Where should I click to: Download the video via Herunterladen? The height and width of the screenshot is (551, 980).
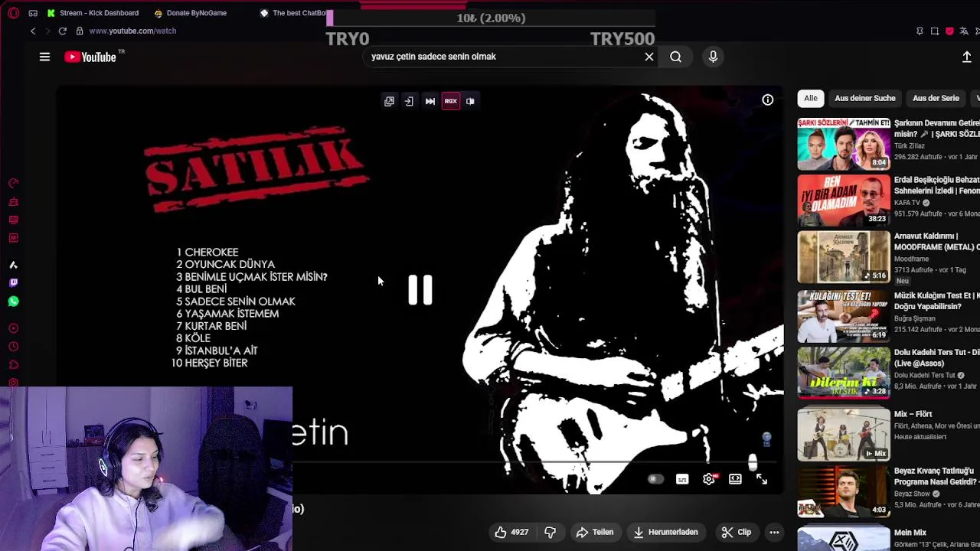pos(665,532)
